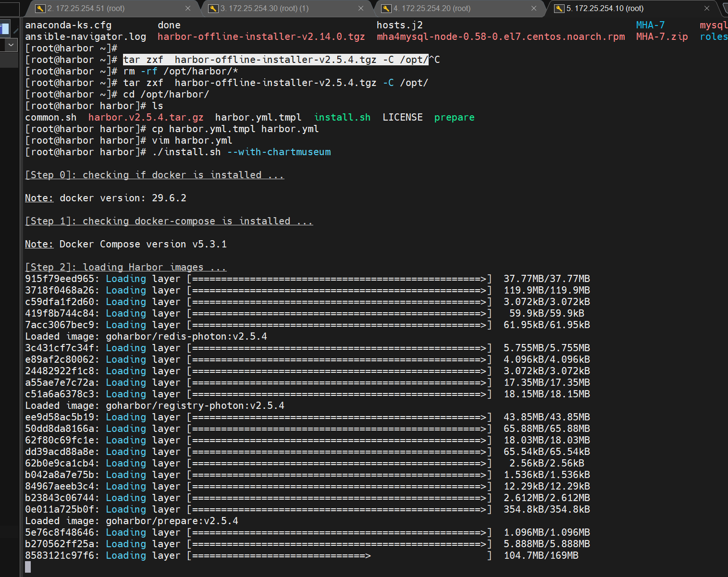Close the 172.25.254.10 session tab
The image size is (728, 577).
[x=707, y=8]
